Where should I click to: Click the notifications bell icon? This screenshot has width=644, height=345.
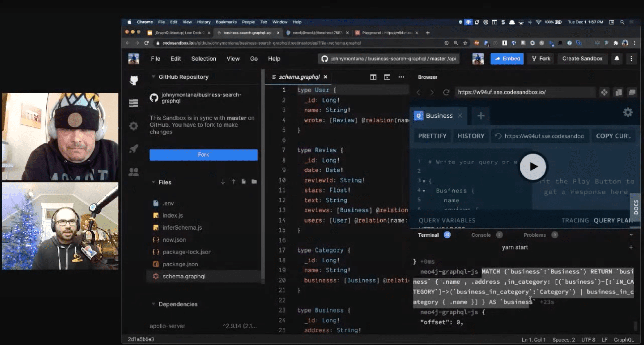pyautogui.click(x=617, y=59)
